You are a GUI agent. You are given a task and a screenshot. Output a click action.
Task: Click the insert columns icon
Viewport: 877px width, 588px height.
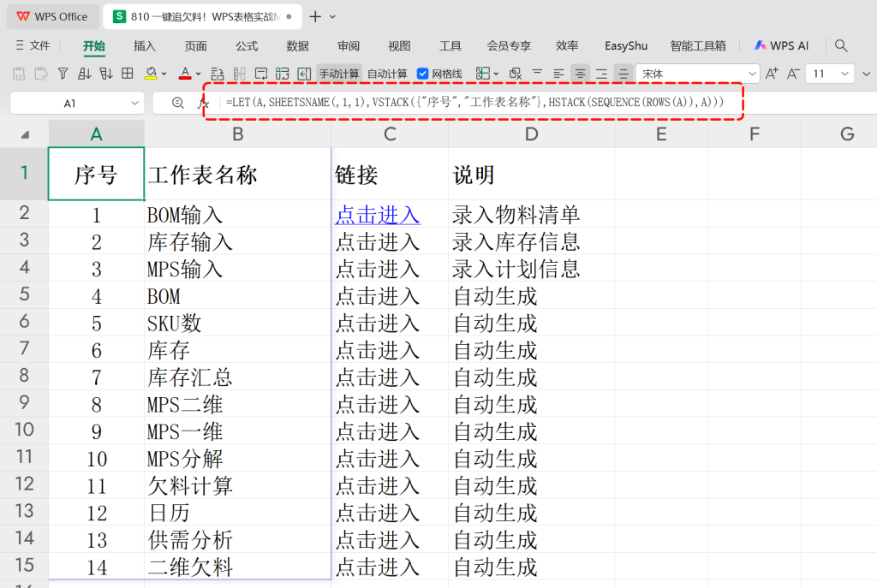[240, 74]
